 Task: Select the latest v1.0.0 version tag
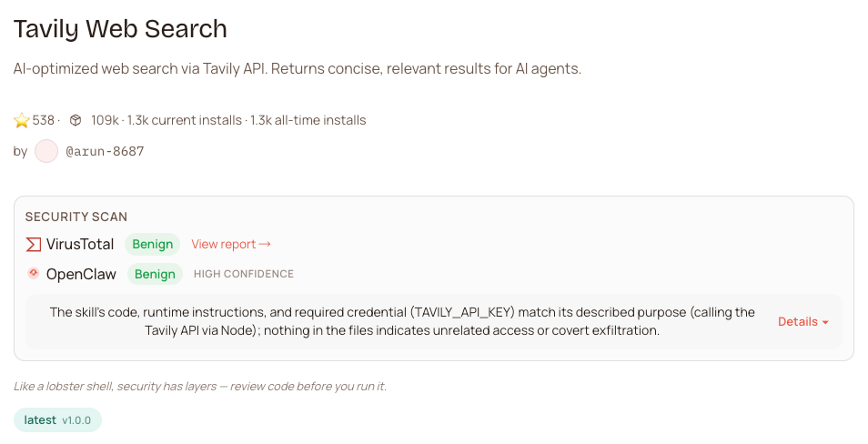coord(57,419)
